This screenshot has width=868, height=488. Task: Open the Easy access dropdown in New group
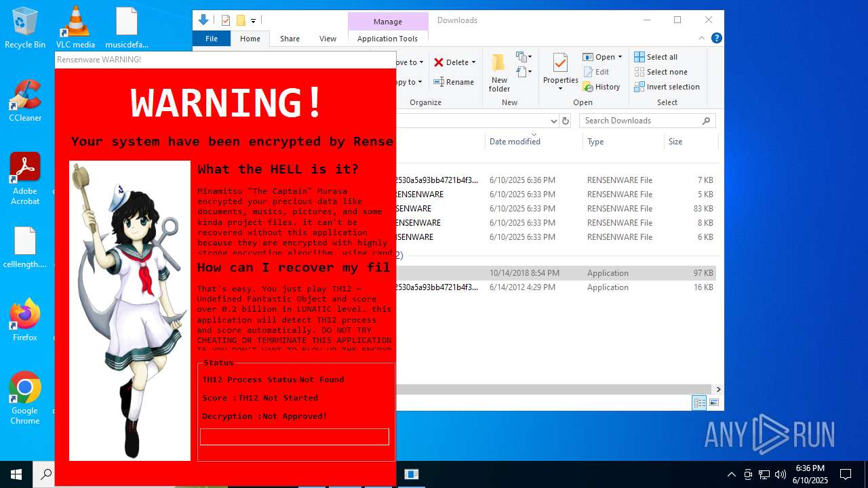click(524, 71)
